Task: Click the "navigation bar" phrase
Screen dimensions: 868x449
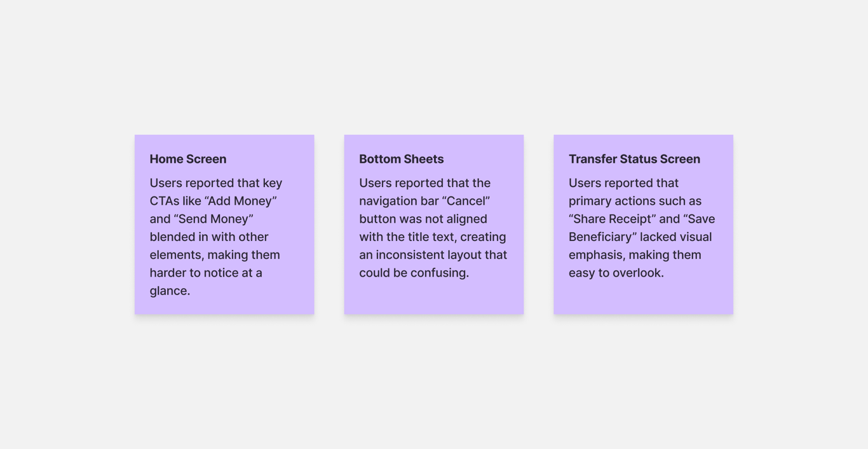Action: tap(400, 201)
